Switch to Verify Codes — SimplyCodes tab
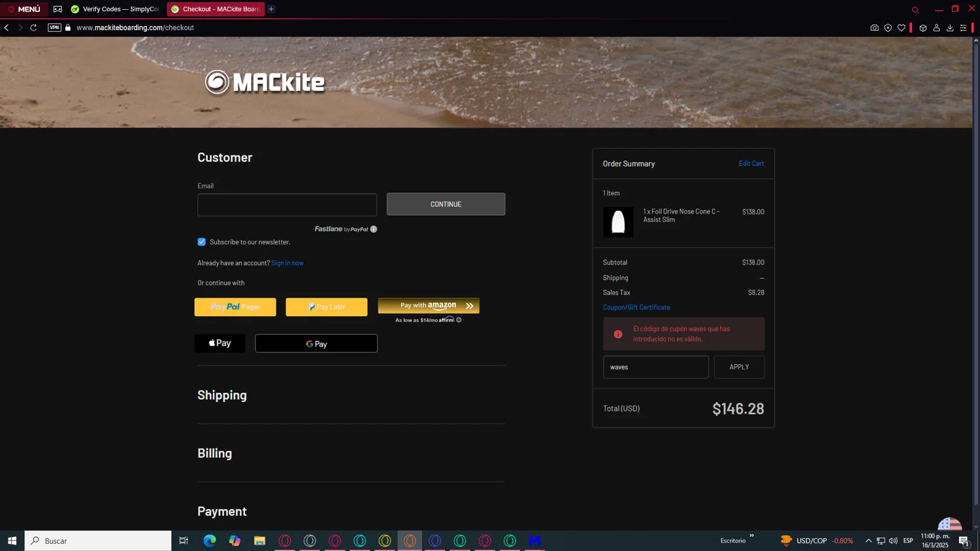The width and height of the screenshot is (980, 551). (x=116, y=9)
